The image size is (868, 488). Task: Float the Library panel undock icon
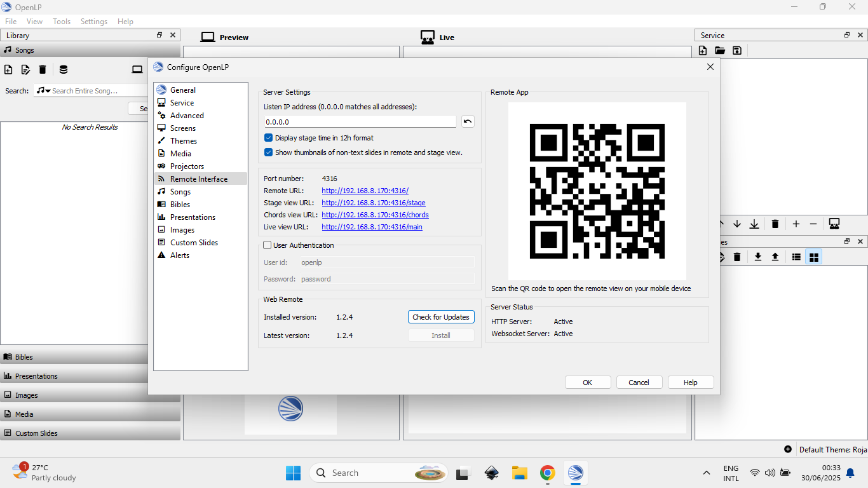(159, 35)
